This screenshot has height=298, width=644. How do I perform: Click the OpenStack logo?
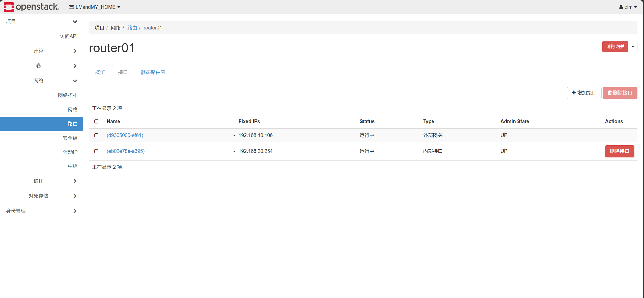pyautogui.click(x=32, y=7)
